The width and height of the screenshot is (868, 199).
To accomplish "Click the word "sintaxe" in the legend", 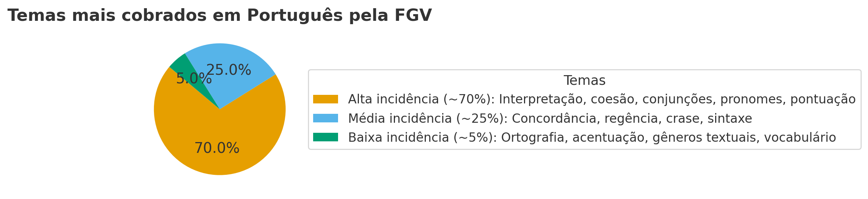I will click(729, 119).
